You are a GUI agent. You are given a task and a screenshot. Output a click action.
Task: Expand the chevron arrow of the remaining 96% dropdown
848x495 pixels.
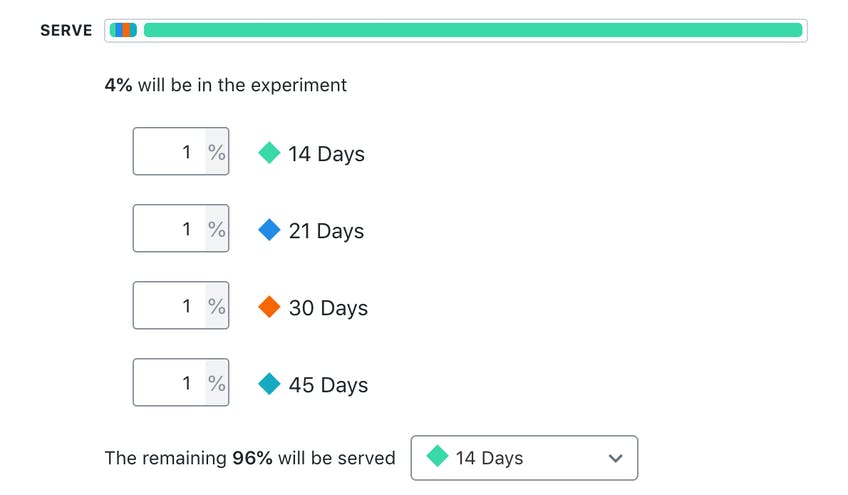tap(616, 458)
